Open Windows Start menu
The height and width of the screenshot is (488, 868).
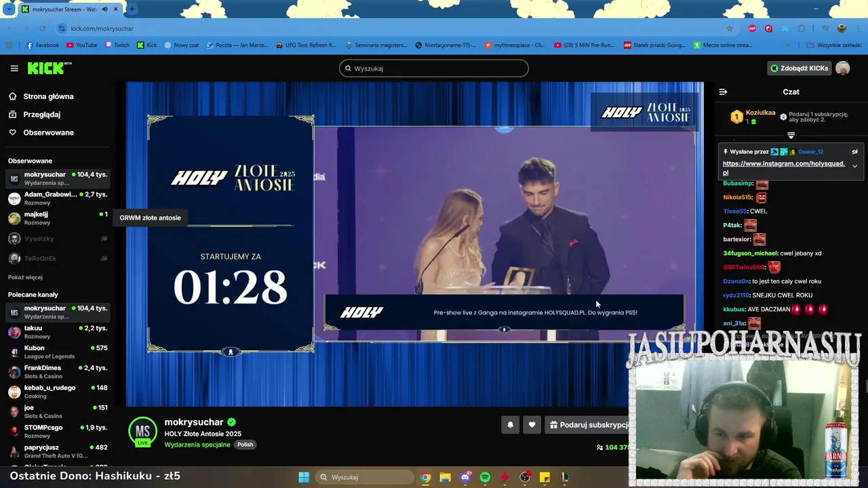click(304, 477)
